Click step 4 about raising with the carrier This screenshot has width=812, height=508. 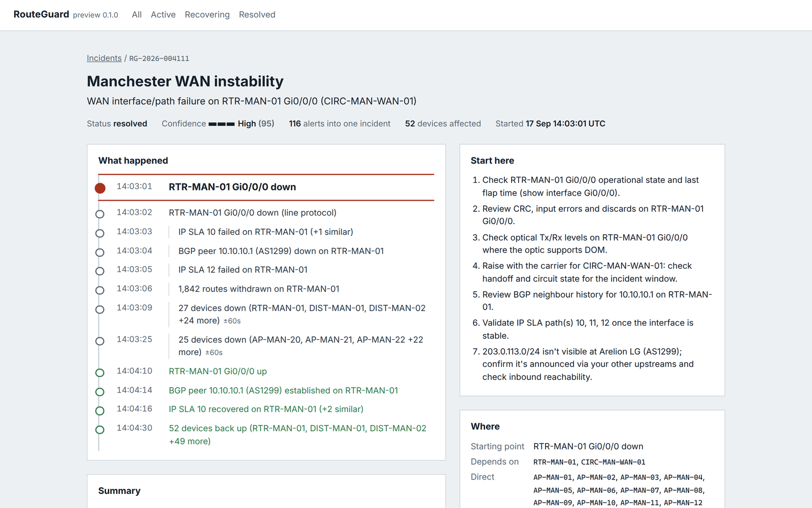click(587, 272)
